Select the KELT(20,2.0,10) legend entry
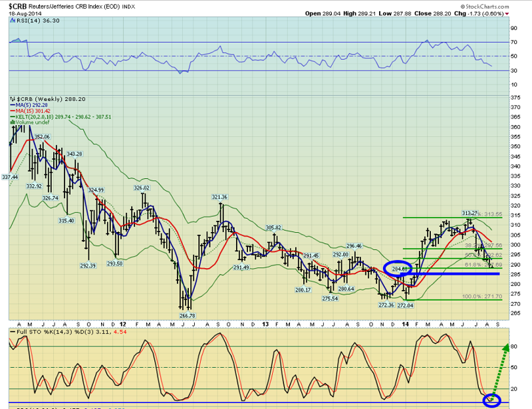This screenshot has width=532, height=409. 63,117
